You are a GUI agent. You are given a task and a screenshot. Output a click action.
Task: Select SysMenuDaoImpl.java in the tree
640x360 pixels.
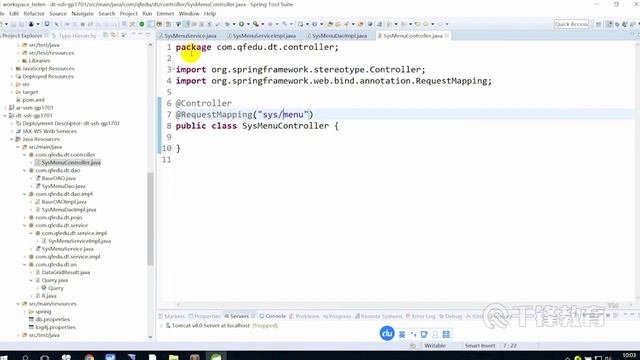(69, 209)
